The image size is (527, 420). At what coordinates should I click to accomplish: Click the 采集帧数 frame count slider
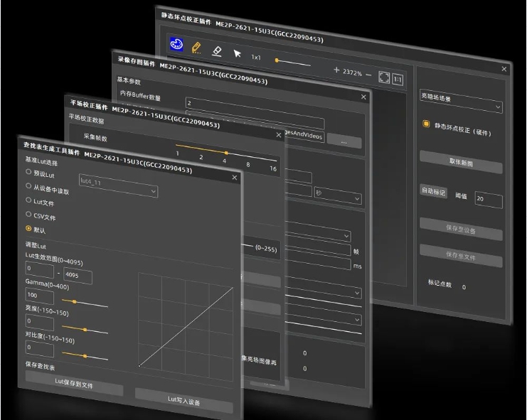pyautogui.click(x=226, y=152)
